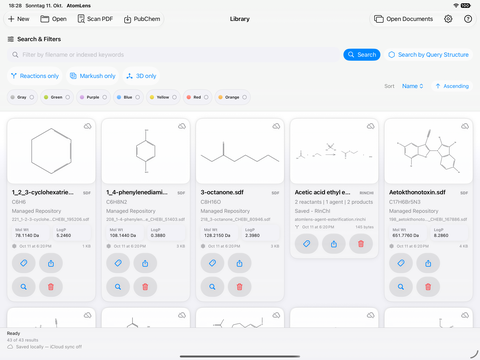Toggle 3D only filter
This screenshot has height=360, width=480.
(141, 76)
